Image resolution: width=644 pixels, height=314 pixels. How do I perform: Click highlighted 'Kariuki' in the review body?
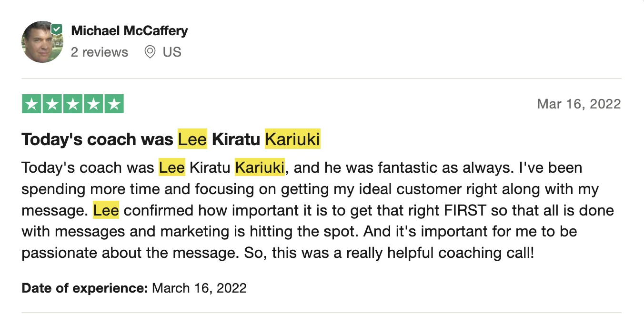pyautogui.click(x=260, y=168)
